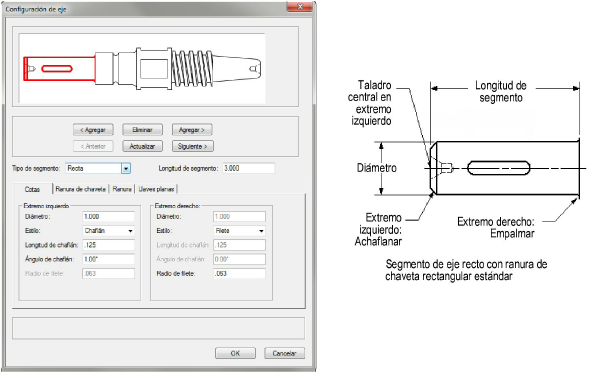Image resolution: width=601 pixels, height=372 pixels.
Task: Click the 'Agregar >' button
Action: (x=192, y=130)
